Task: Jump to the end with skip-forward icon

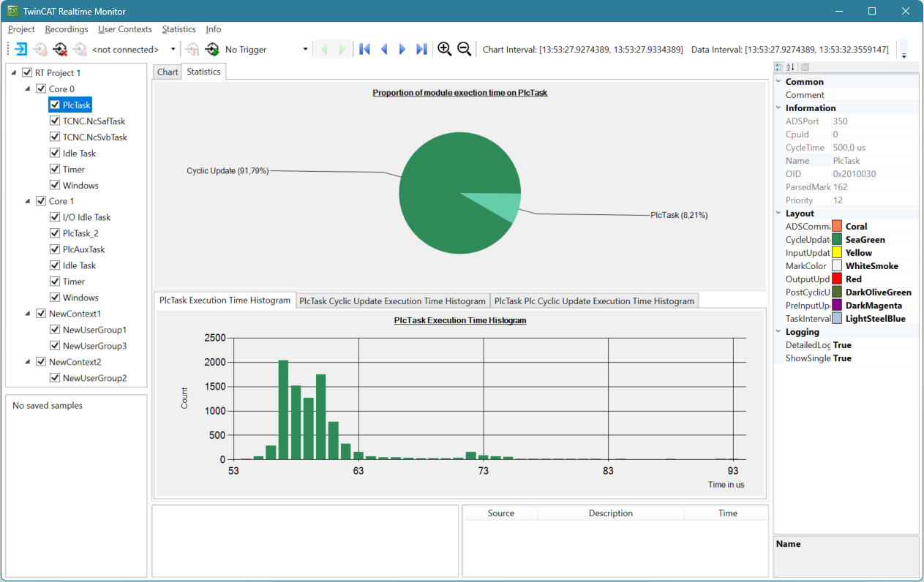Action: (421, 49)
